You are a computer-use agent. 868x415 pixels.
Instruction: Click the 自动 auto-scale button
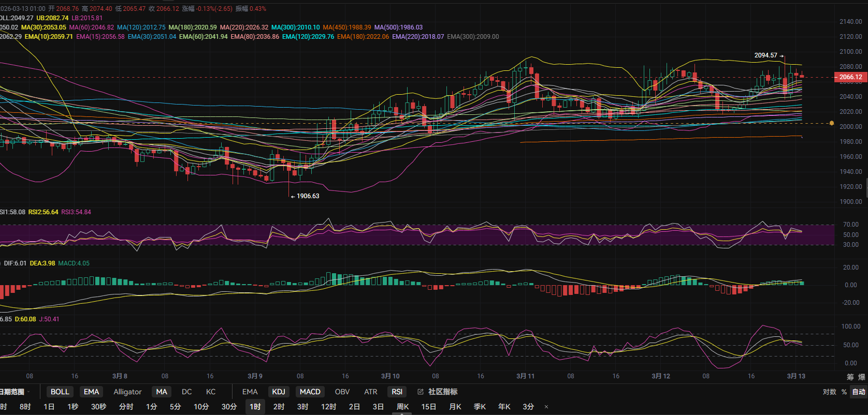pyautogui.click(x=859, y=392)
